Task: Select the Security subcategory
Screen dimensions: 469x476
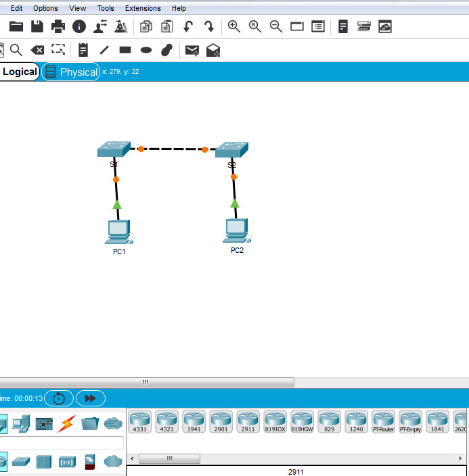Action: coord(90,461)
